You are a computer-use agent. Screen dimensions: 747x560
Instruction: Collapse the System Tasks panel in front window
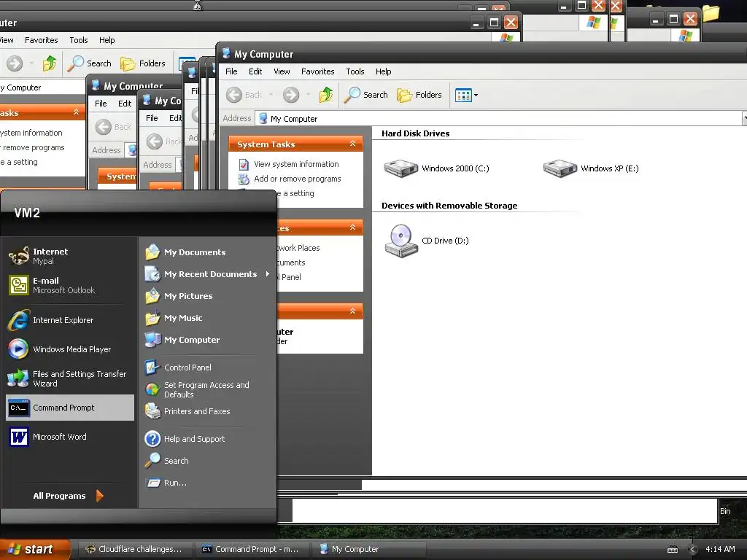pos(352,144)
